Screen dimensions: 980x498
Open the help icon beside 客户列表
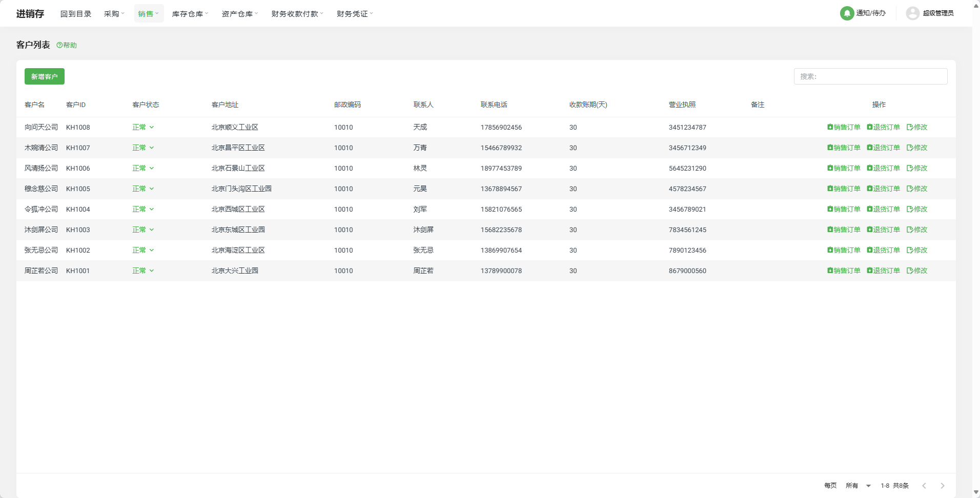click(x=59, y=45)
